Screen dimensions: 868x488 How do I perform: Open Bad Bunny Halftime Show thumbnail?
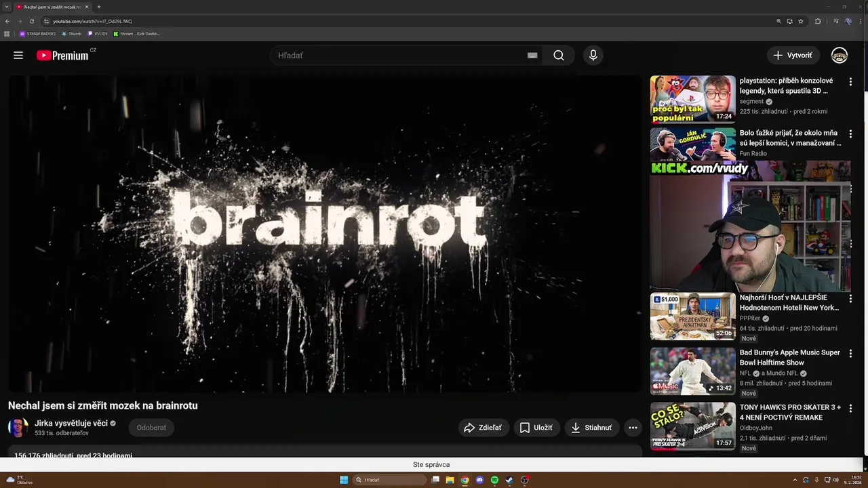click(692, 371)
